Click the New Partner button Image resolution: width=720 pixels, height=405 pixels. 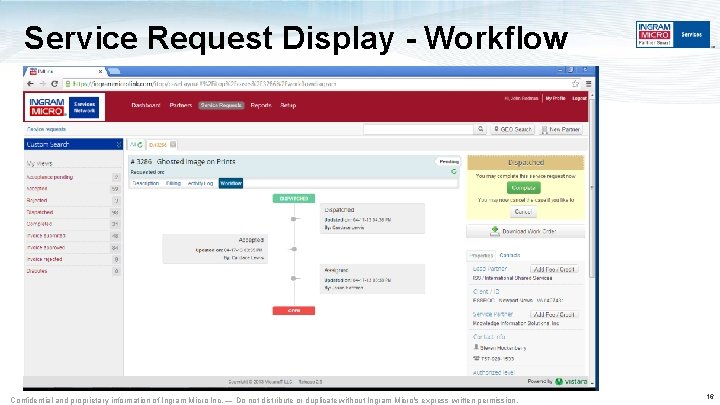click(x=560, y=129)
